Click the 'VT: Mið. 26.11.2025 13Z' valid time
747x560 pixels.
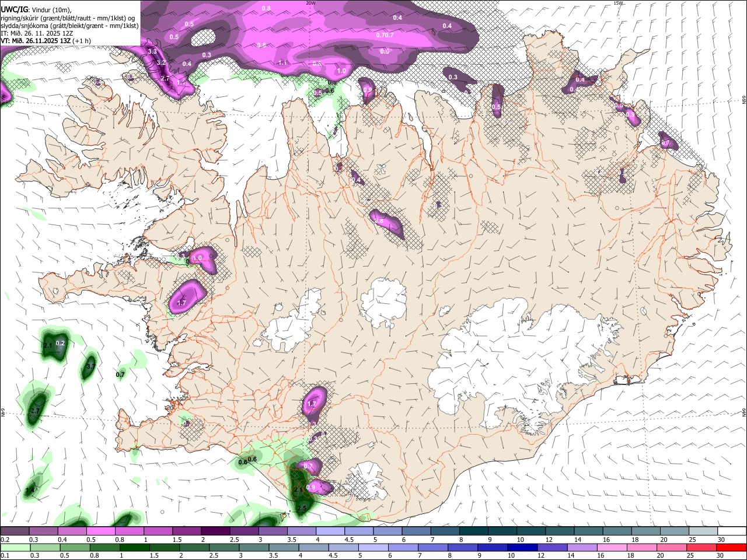click(35, 41)
